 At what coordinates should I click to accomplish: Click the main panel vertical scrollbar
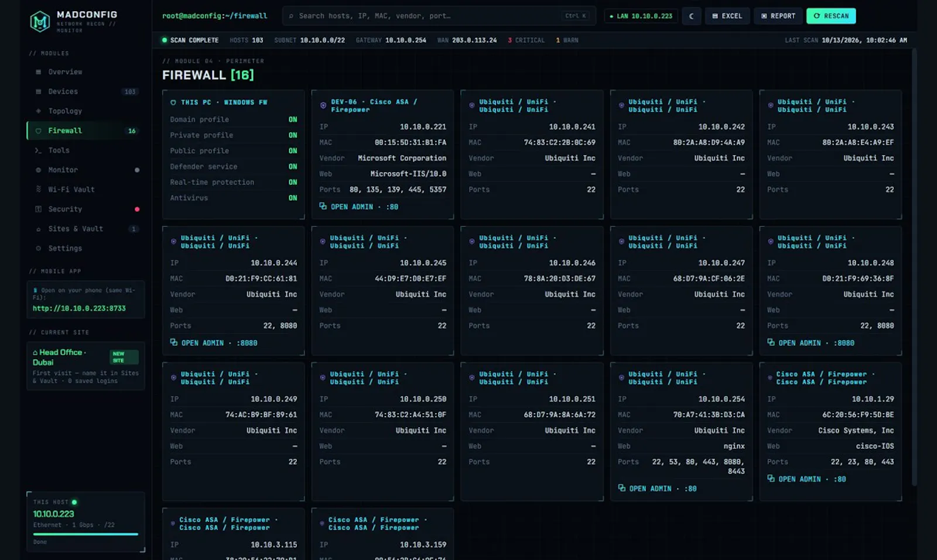[x=914, y=267]
